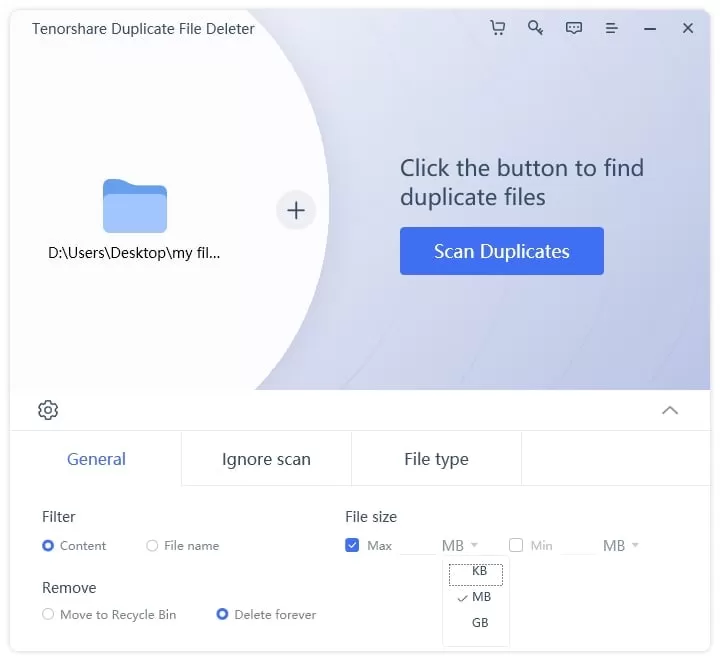The width and height of the screenshot is (720, 661).
Task: Minimize the Duplicate File Deleter window
Action: coord(650,29)
